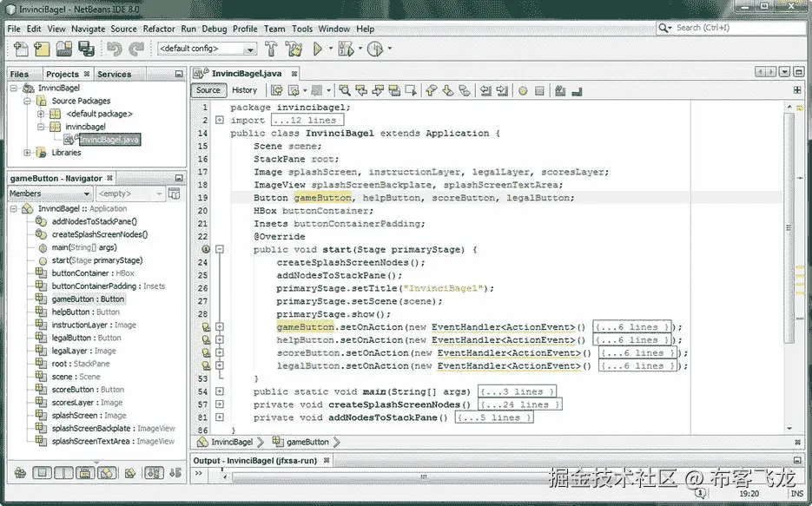Image resolution: width=812 pixels, height=506 pixels.
Task: Shift line right in editor toolbar
Action: point(502,91)
